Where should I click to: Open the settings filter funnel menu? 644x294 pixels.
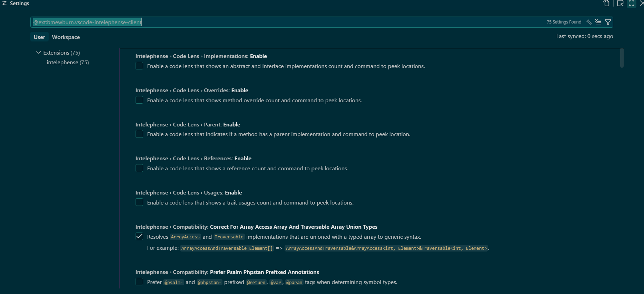[608, 22]
